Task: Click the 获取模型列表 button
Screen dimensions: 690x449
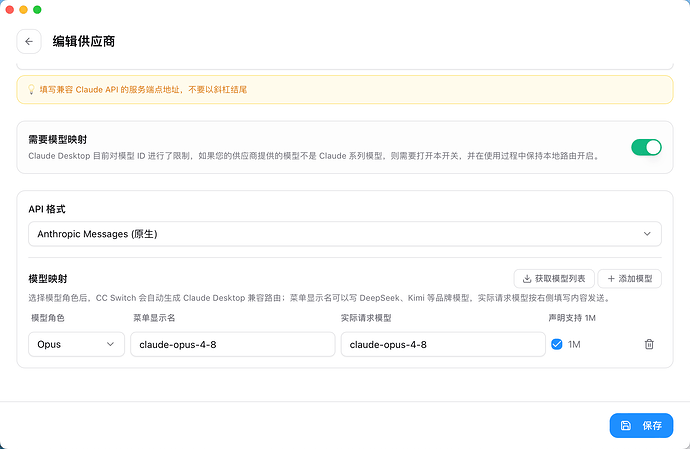Action: pos(554,279)
